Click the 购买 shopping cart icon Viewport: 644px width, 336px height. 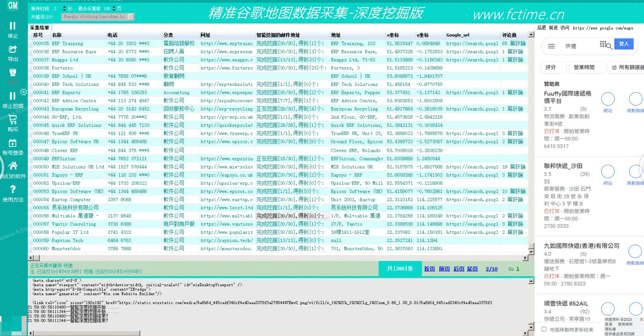tap(12, 119)
